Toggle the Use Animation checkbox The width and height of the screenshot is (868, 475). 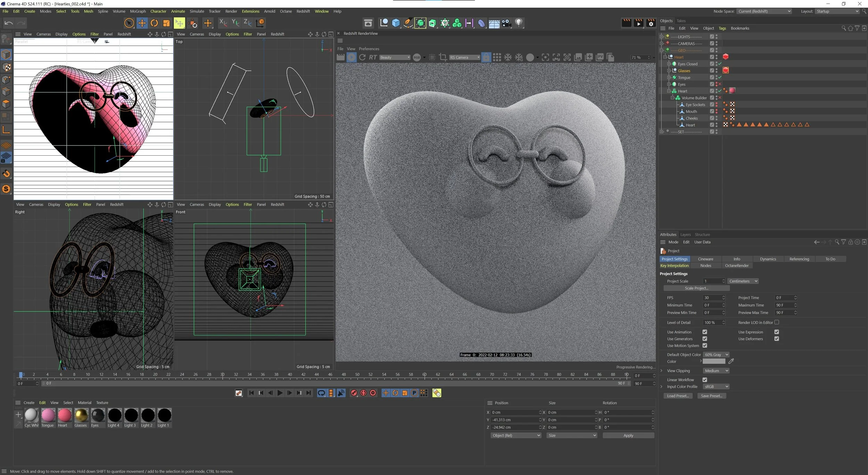(704, 332)
